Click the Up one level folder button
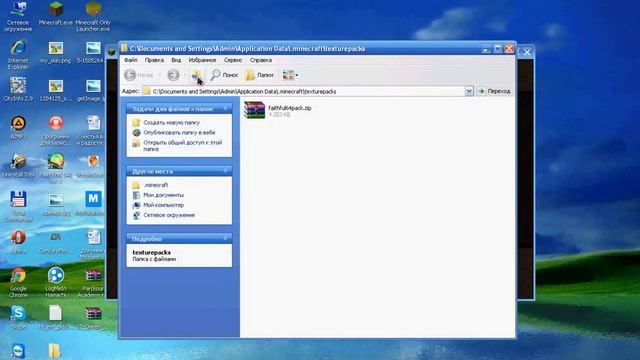This screenshot has width=640, height=360. click(x=197, y=75)
